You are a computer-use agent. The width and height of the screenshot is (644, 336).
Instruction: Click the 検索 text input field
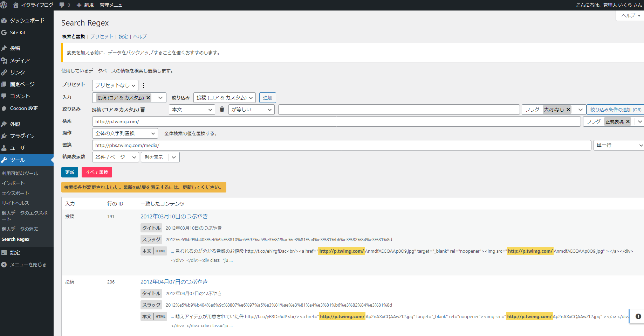[336, 121]
